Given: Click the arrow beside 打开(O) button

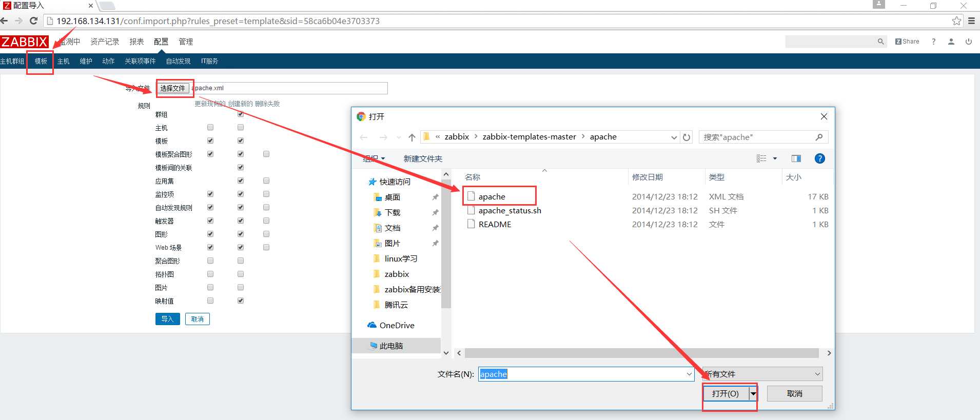Looking at the screenshot, I should [753, 393].
